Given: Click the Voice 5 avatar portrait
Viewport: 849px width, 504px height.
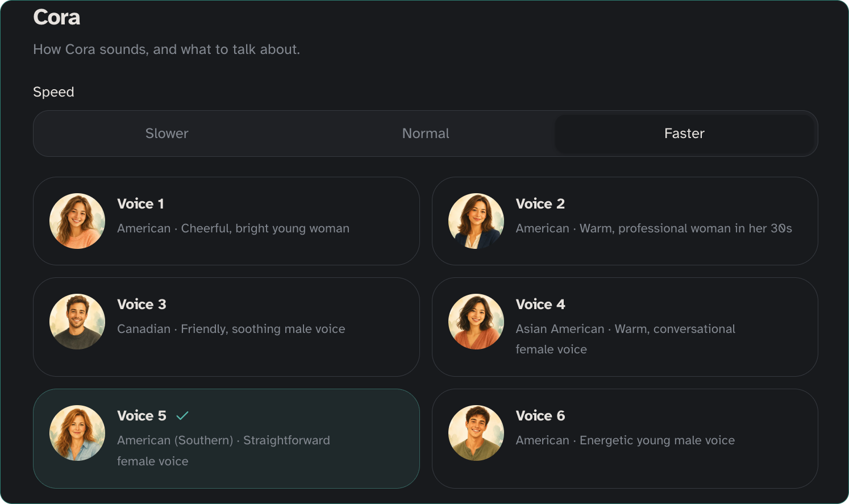Looking at the screenshot, I should 77,433.
